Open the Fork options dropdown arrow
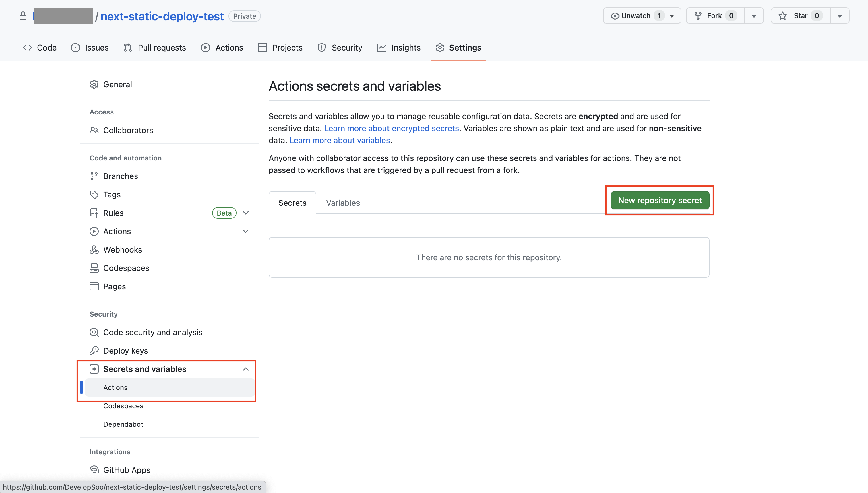This screenshot has width=868, height=493. click(754, 16)
